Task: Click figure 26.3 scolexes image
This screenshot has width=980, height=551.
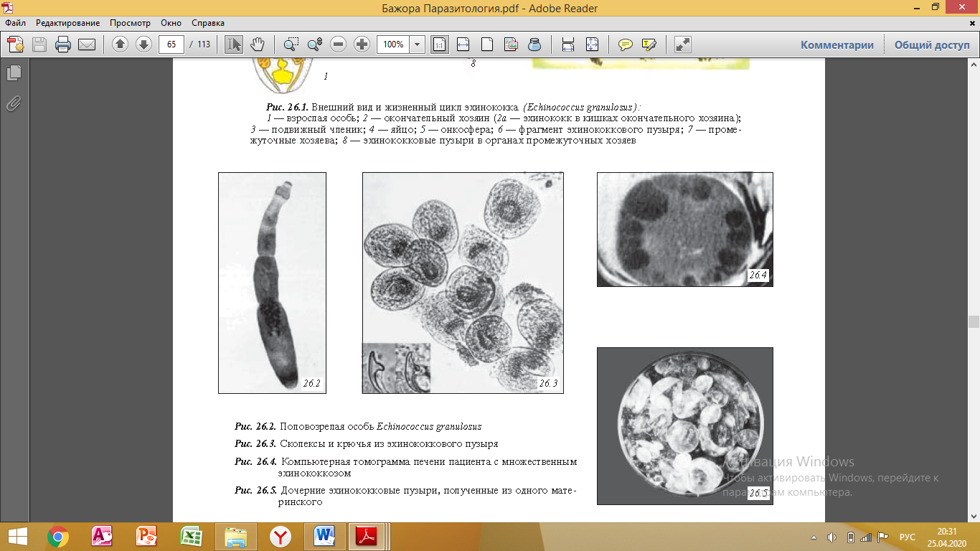Action: 463,283
